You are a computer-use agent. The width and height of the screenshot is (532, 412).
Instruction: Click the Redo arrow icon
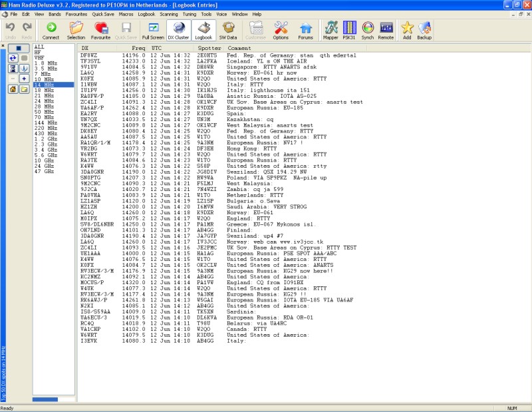click(27, 31)
